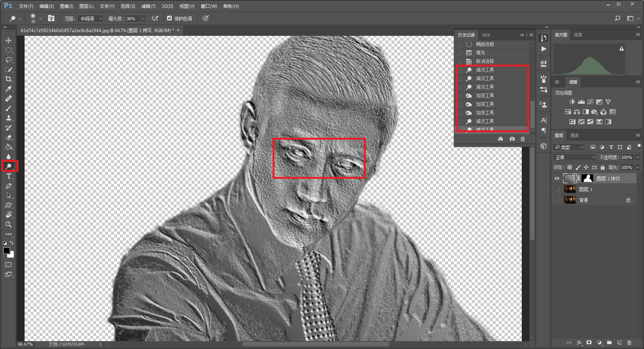Open tool preset picker arrow
The width and height of the screenshot is (644, 349).
point(20,18)
